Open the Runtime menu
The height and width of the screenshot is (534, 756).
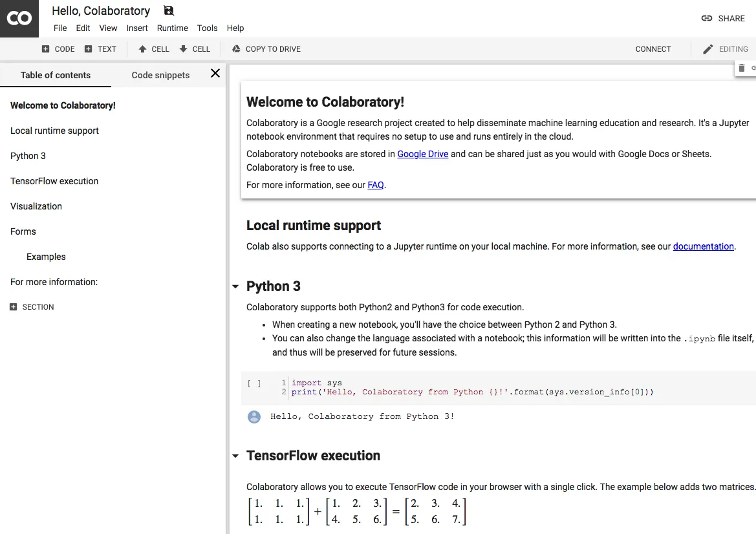tap(172, 28)
